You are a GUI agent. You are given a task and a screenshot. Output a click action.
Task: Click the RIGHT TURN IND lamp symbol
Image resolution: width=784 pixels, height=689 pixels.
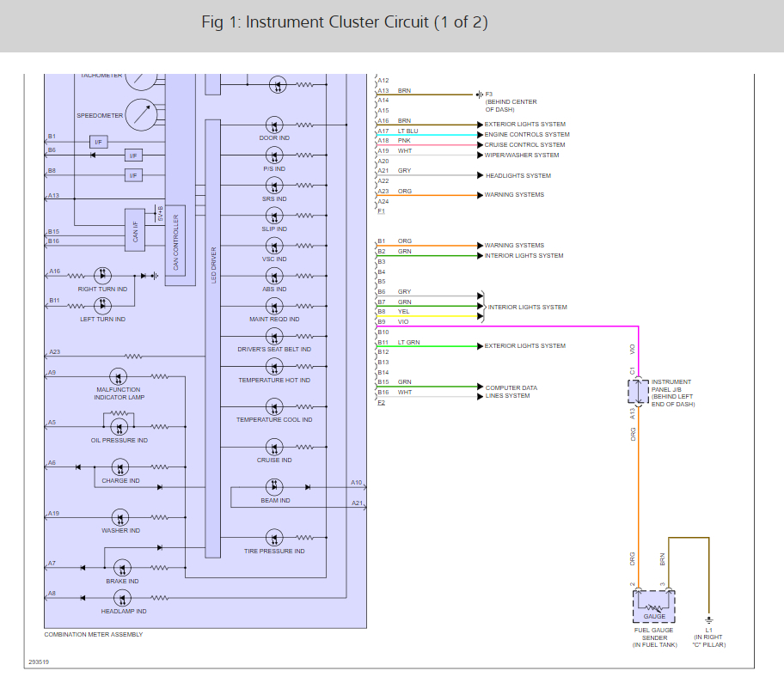[102, 275]
